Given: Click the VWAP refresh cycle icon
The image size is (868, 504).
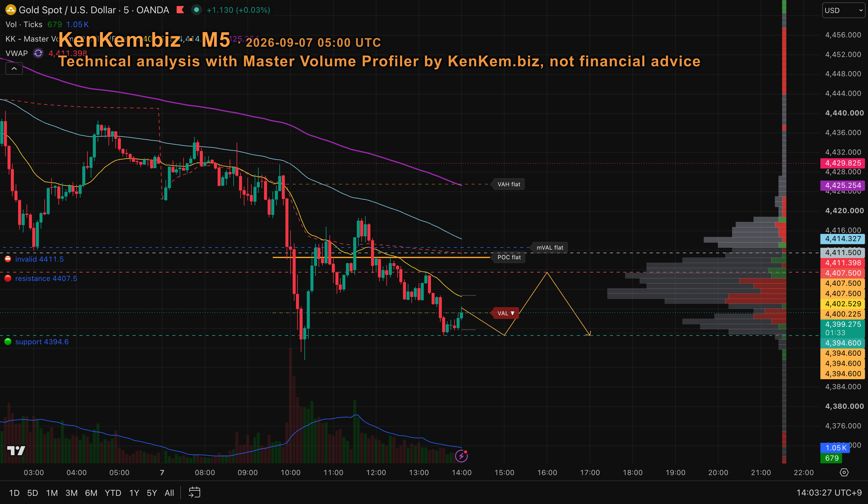Looking at the screenshot, I should (38, 53).
